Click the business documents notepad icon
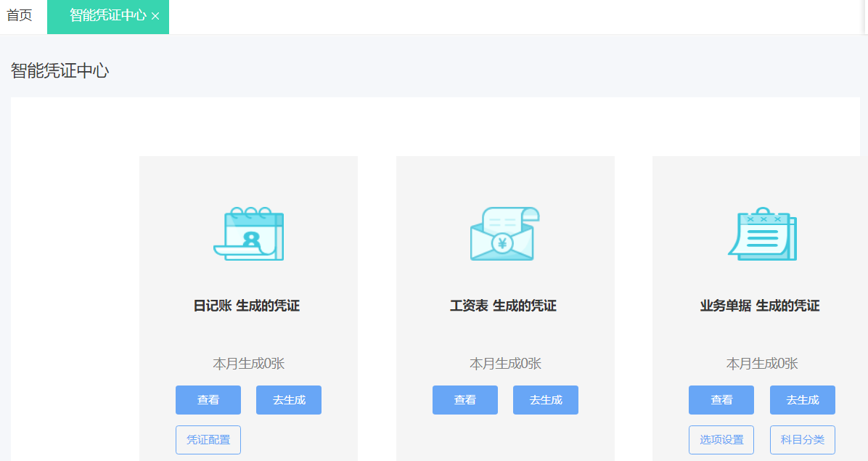 pos(762,232)
